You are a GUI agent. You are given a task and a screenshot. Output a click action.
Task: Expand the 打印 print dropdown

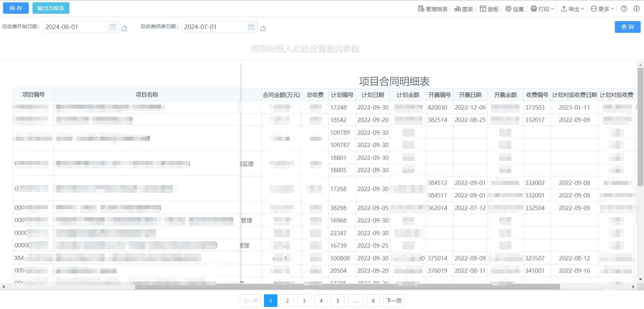542,9
